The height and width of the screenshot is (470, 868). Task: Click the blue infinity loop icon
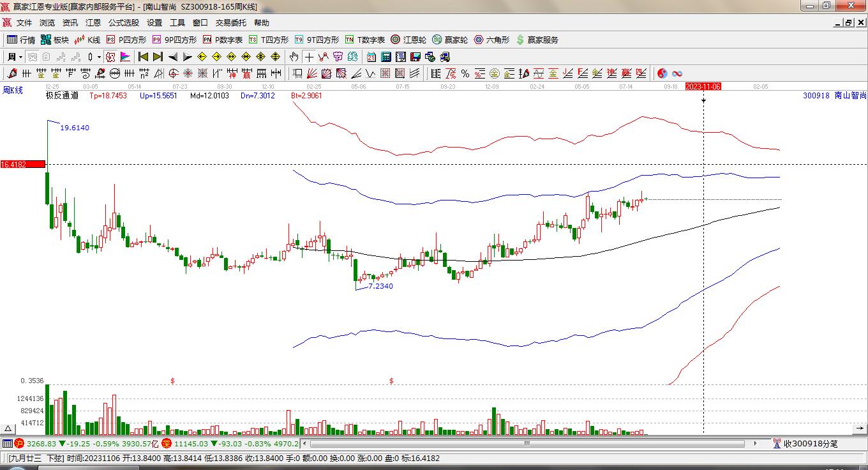pyautogui.click(x=677, y=73)
